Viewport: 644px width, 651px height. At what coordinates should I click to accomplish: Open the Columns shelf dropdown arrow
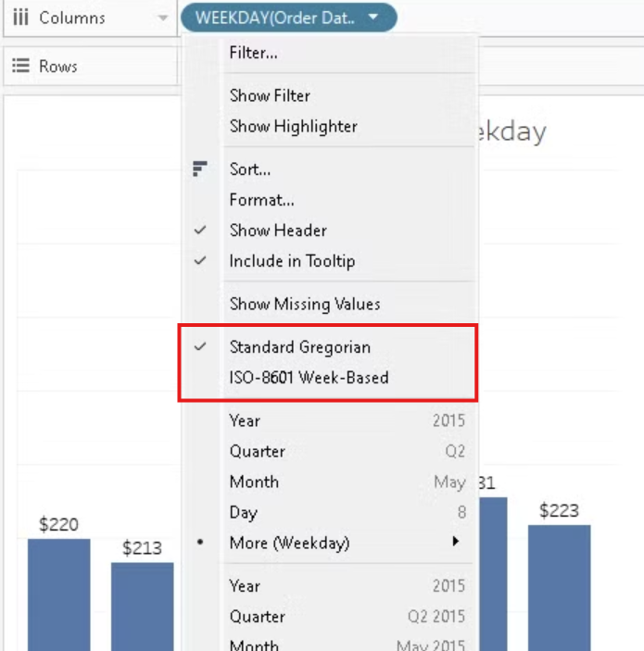pyautogui.click(x=163, y=18)
